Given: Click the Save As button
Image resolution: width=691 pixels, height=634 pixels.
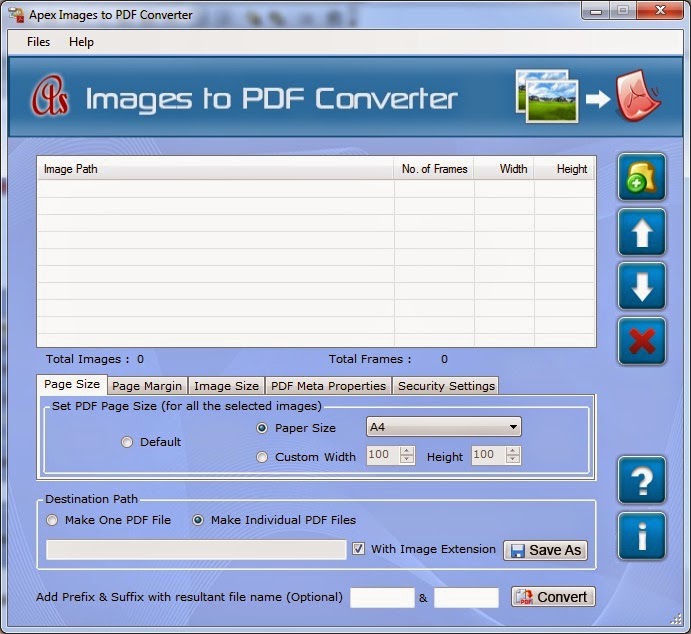Looking at the screenshot, I should pyautogui.click(x=546, y=550).
